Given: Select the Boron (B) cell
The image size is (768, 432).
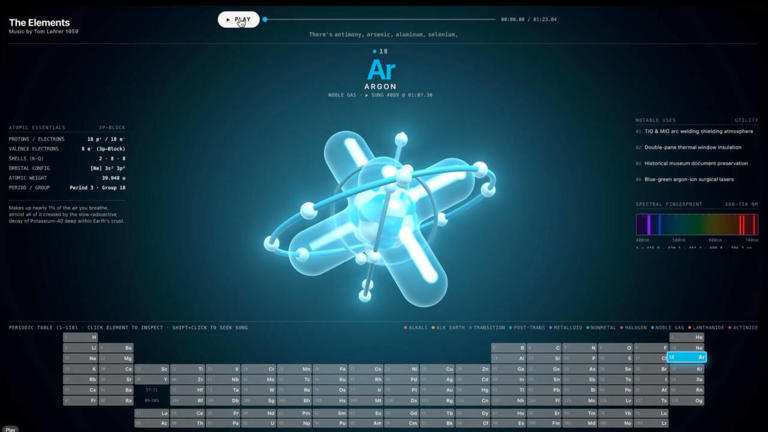Looking at the screenshot, I should (x=508, y=348).
